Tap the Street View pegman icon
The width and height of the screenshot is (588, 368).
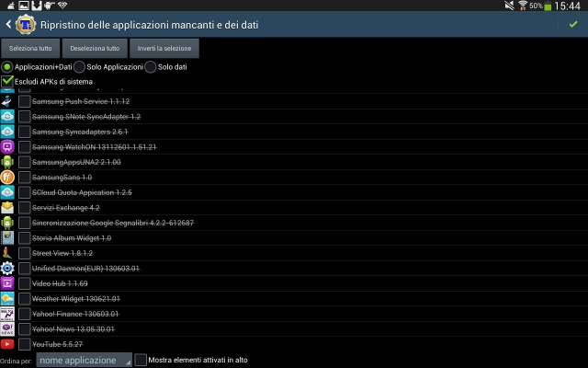click(7, 253)
